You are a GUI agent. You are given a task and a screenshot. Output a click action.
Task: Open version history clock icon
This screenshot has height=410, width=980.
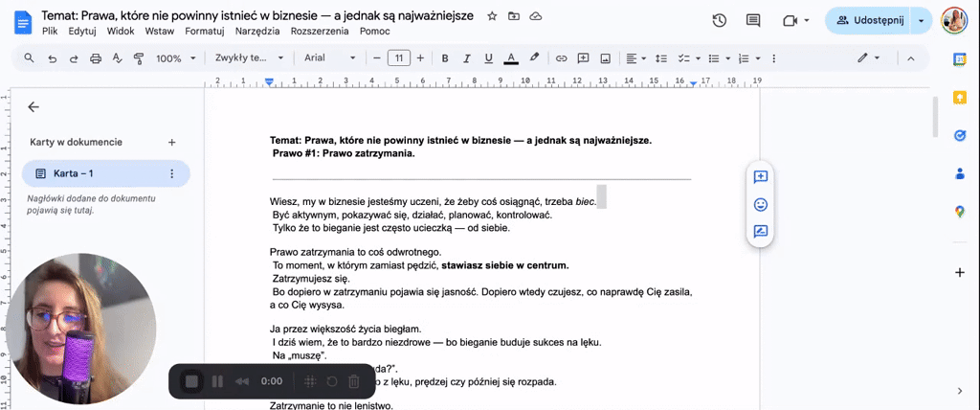[720, 21]
